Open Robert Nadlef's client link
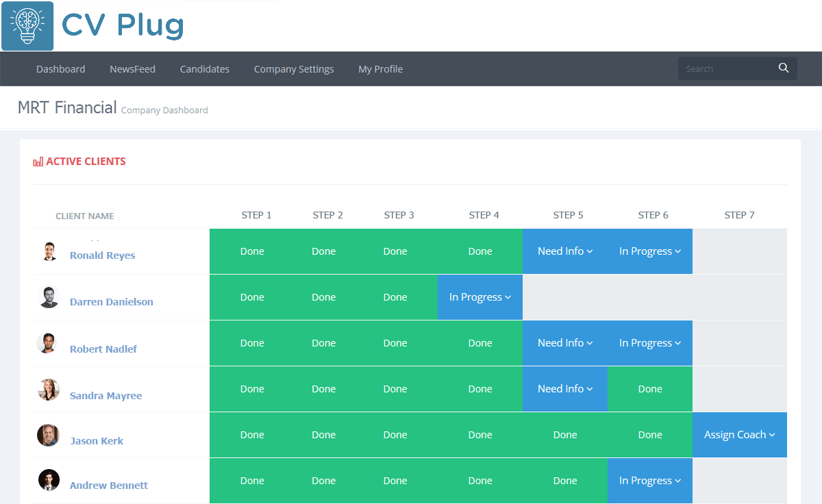This screenshot has width=822, height=504. [x=103, y=349]
